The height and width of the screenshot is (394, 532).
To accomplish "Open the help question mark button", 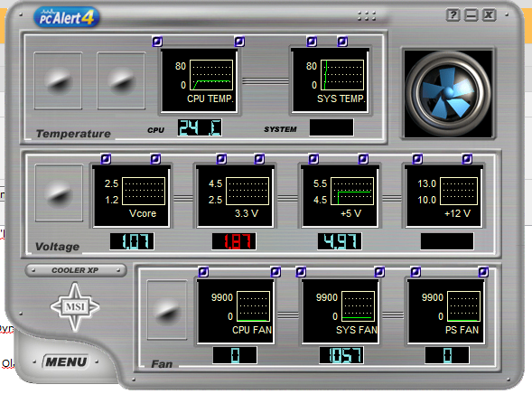I will click(x=453, y=15).
